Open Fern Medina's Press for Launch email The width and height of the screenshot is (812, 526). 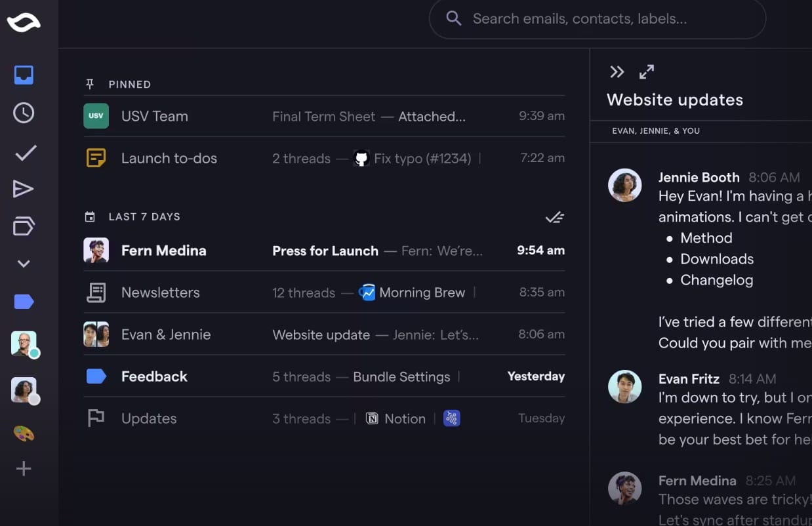click(x=324, y=251)
